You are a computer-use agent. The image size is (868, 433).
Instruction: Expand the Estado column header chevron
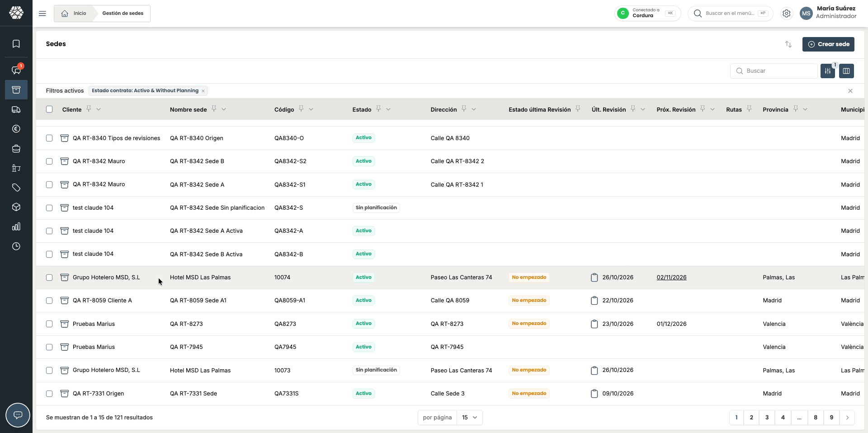pyautogui.click(x=388, y=109)
